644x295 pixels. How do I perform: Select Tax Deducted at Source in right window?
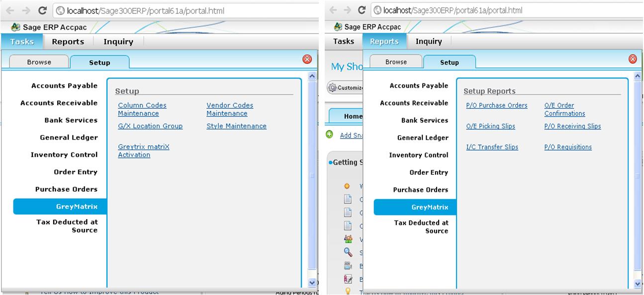pyautogui.click(x=421, y=226)
